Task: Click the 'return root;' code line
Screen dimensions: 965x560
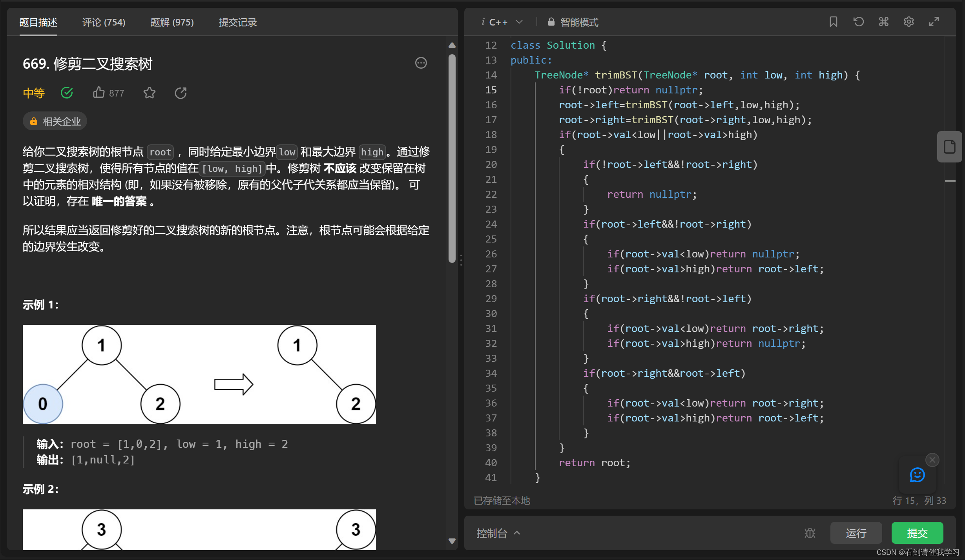Action: (594, 463)
